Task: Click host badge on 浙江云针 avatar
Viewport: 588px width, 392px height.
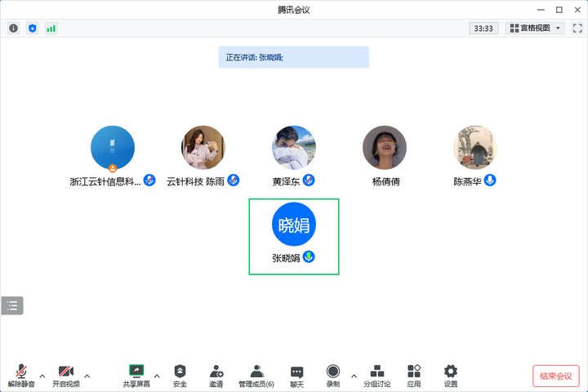Action: pyautogui.click(x=113, y=168)
